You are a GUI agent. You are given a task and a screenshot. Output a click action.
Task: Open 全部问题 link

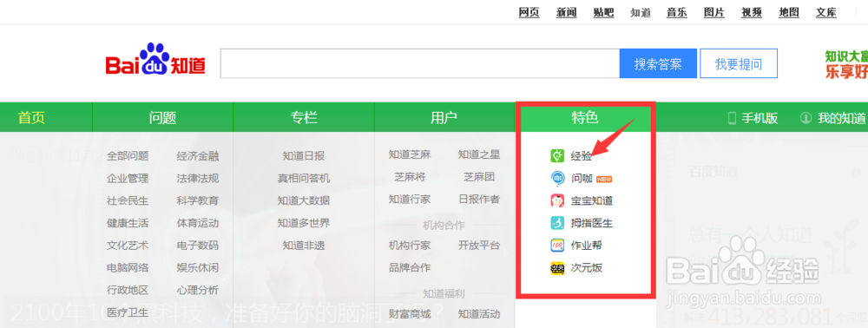tap(128, 156)
